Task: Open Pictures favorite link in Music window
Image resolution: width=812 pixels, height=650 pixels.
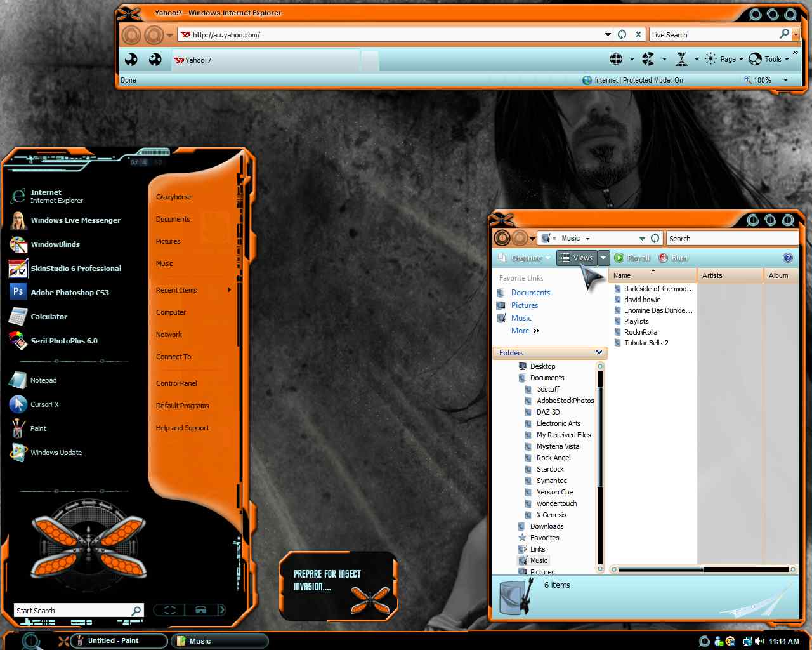Action: (524, 305)
